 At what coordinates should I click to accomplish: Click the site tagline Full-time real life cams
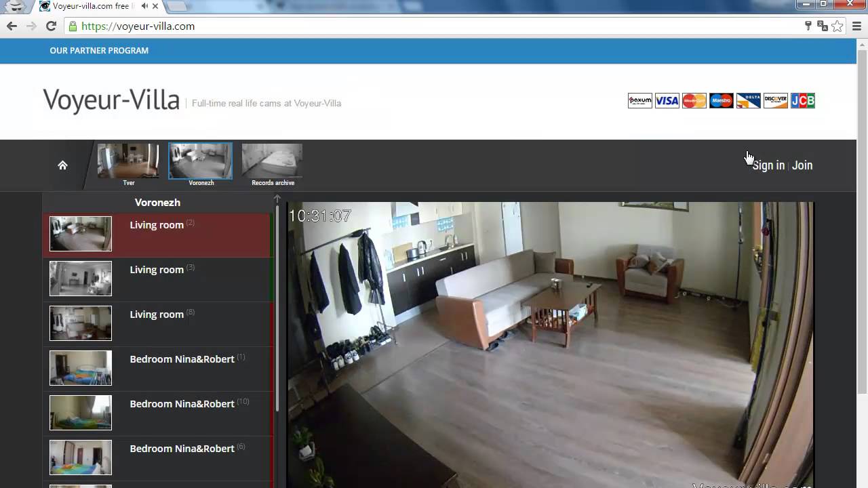point(267,103)
